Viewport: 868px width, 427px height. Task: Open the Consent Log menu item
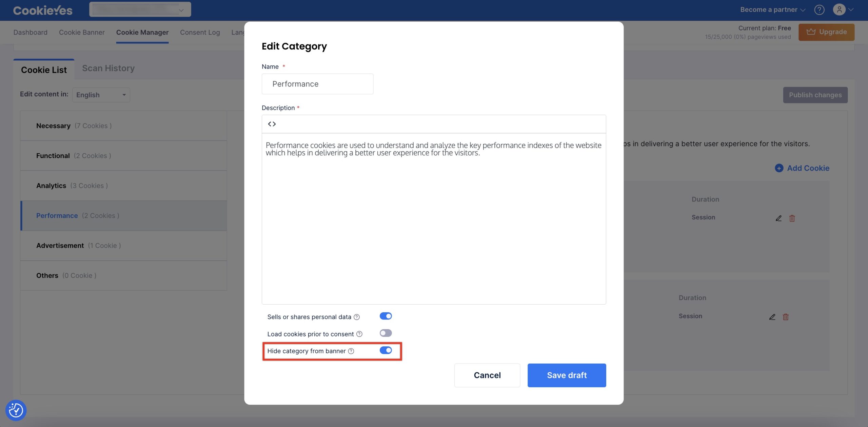(x=200, y=32)
